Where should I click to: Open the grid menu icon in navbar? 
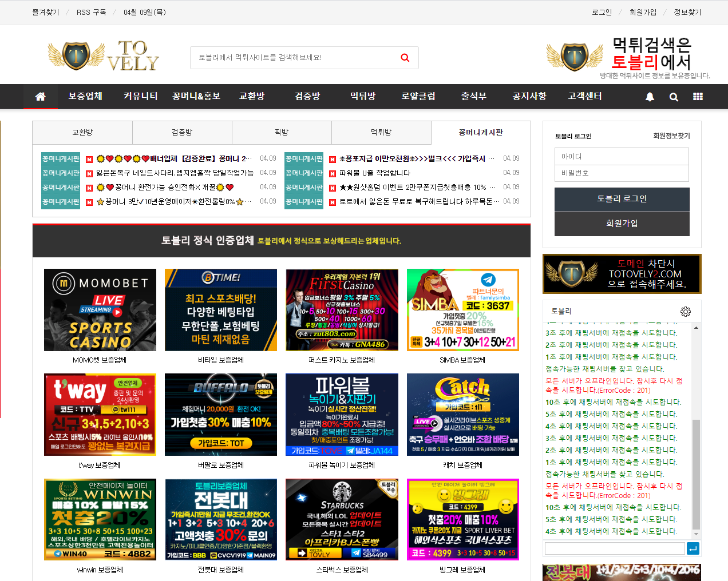[698, 97]
